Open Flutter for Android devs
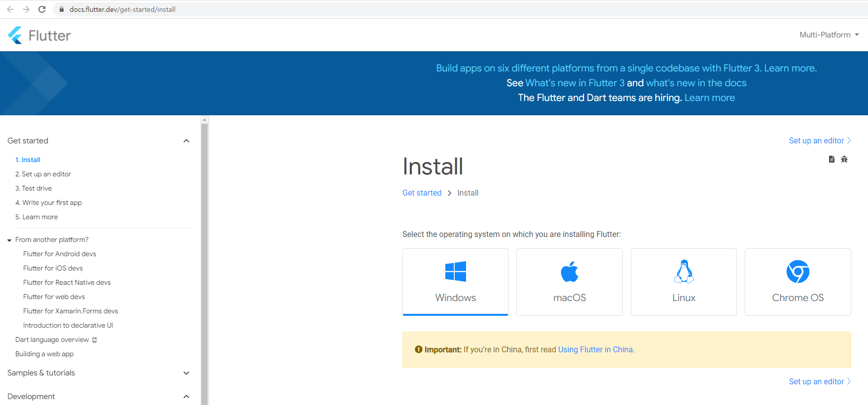The height and width of the screenshot is (405, 868). coord(60,254)
